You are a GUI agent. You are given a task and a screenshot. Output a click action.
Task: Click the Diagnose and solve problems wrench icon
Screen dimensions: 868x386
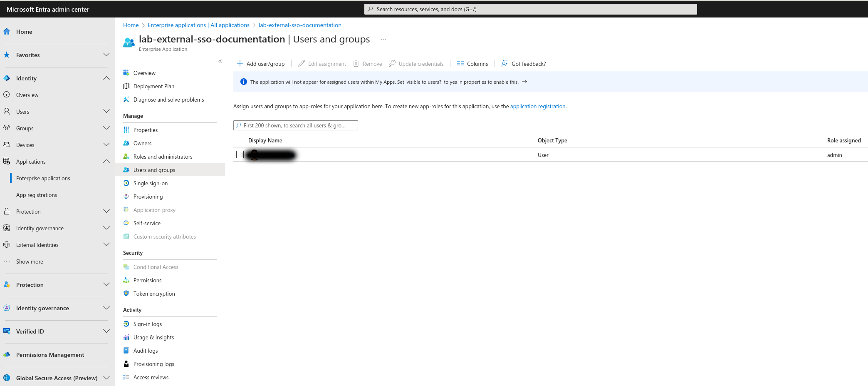(x=126, y=99)
